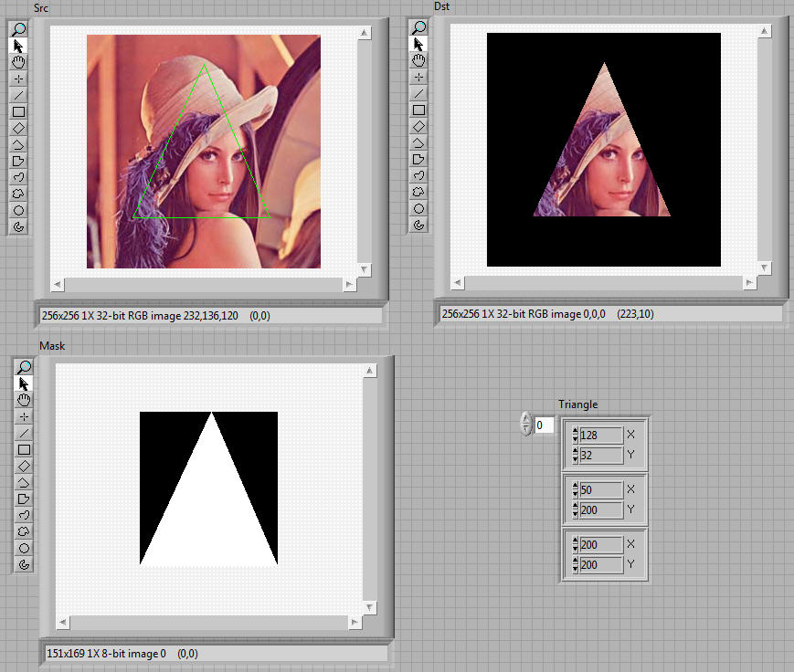Viewport: 794px width, 672px height.
Task: Select the Zoom tool in Src display
Action: tap(19, 29)
